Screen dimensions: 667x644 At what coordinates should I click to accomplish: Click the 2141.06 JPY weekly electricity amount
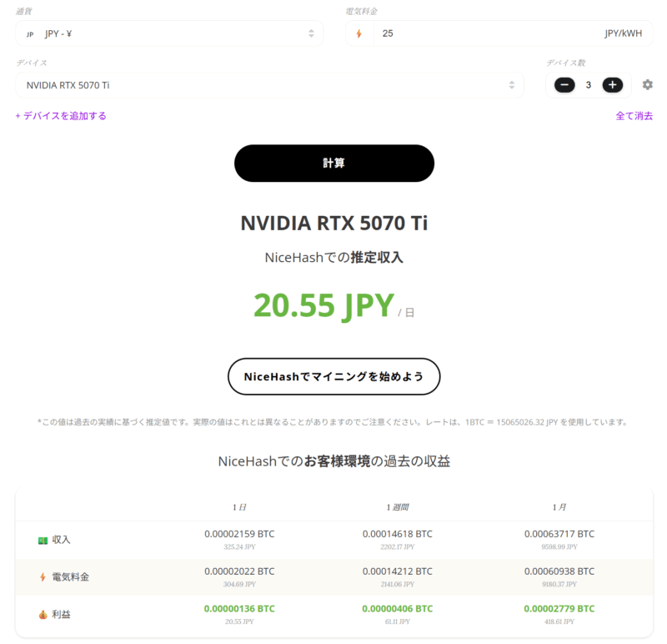tap(398, 585)
